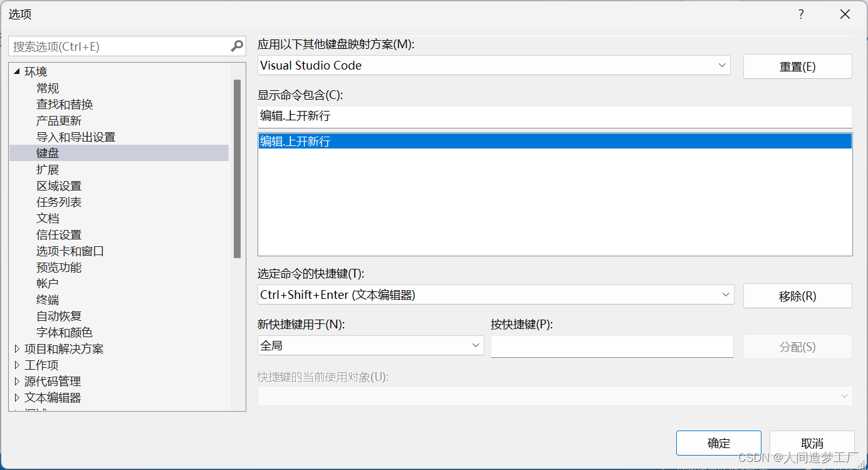
Task: Open 信任设置 page
Action: tap(59, 235)
